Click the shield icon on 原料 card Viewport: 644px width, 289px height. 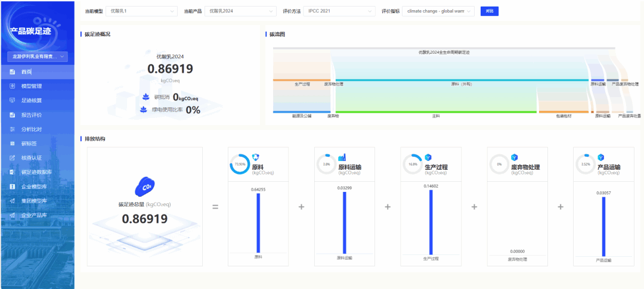(x=255, y=157)
